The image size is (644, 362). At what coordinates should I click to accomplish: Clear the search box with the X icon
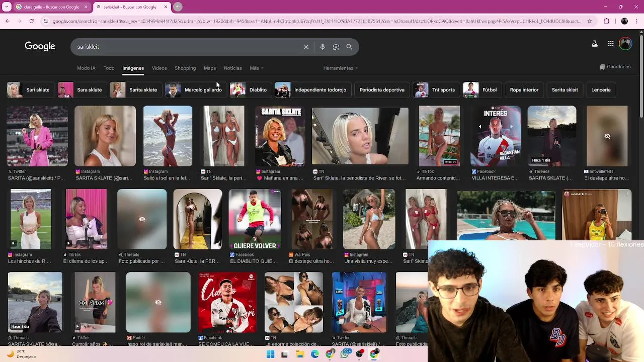pos(306,47)
